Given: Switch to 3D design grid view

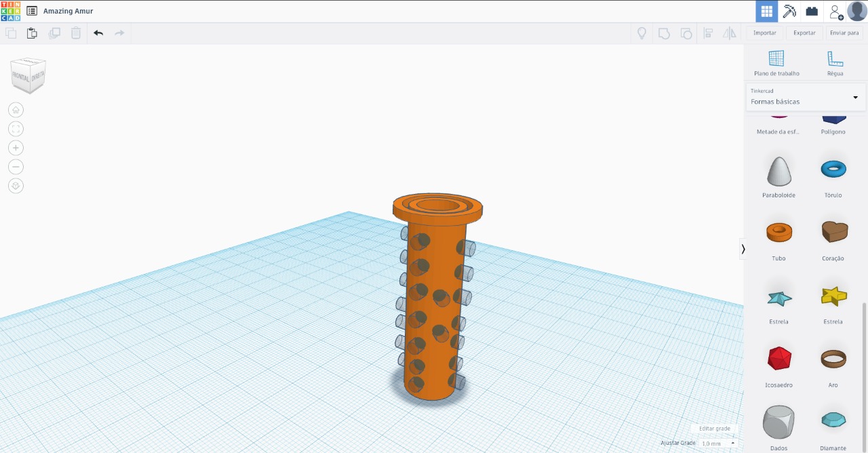Looking at the screenshot, I should (767, 11).
